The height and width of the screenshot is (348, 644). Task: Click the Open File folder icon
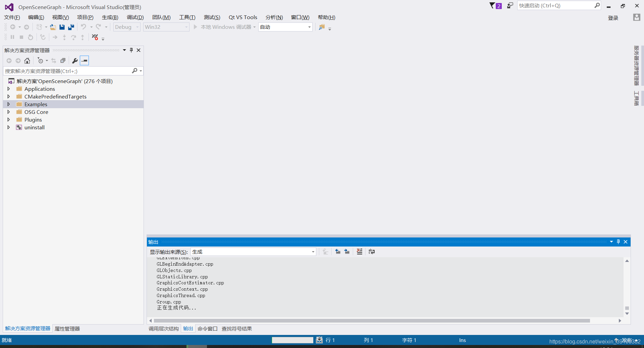click(53, 27)
